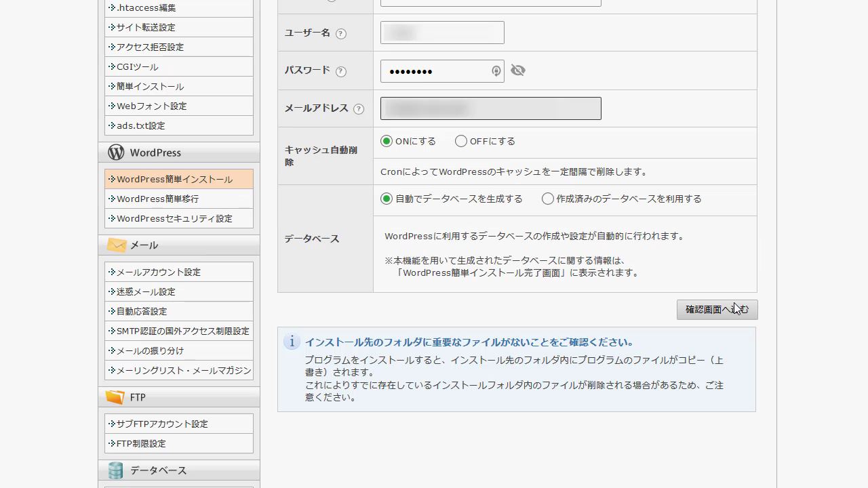Open WordPressセキュリティ設定 sidebar link

(174, 218)
